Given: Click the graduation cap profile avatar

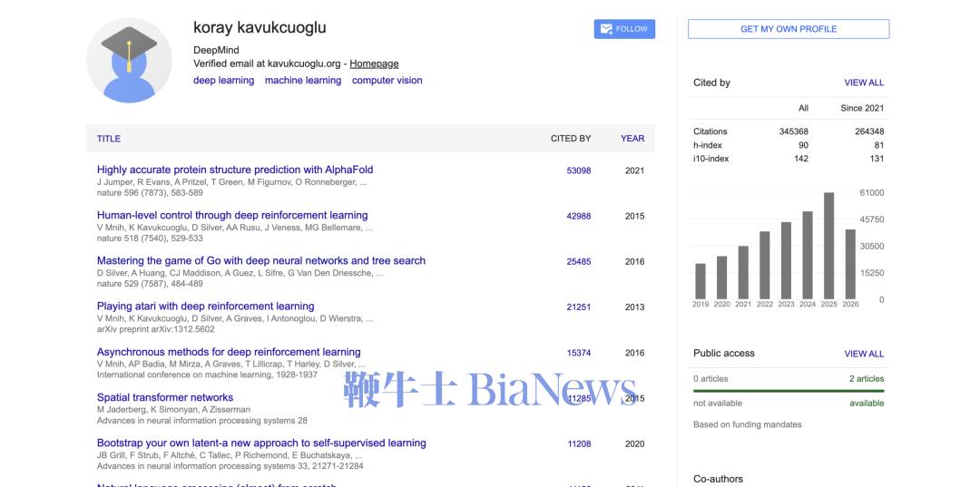Looking at the screenshot, I should (x=130, y=61).
